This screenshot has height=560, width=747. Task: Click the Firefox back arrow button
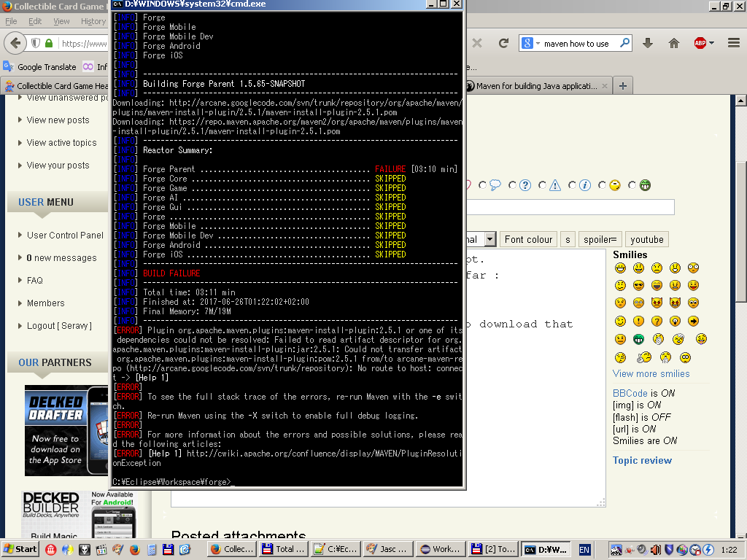coord(15,43)
